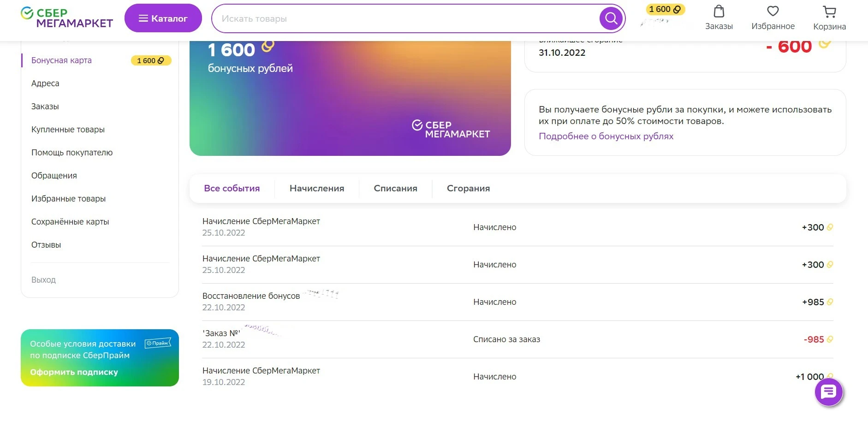Click the gradient bonus card image

350,98
